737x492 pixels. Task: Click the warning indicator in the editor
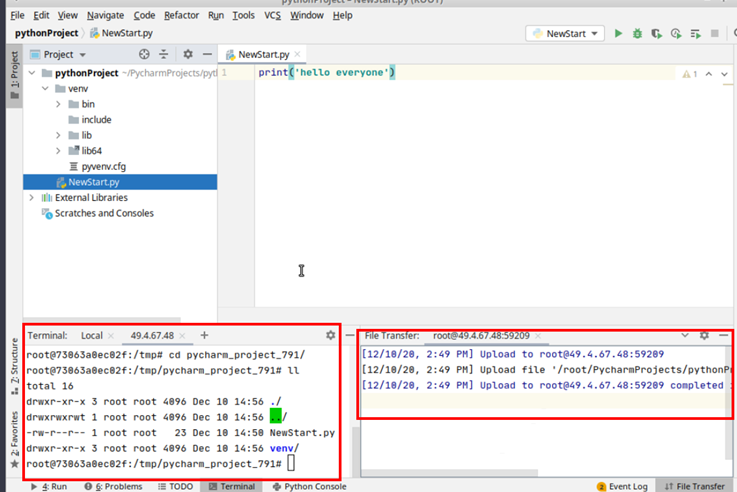(x=690, y=74)
